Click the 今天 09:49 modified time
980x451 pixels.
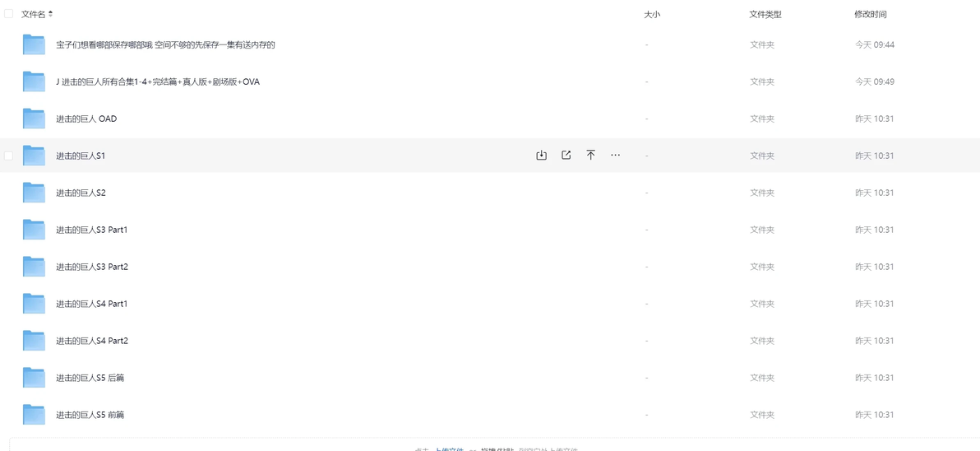pos(875,81)
